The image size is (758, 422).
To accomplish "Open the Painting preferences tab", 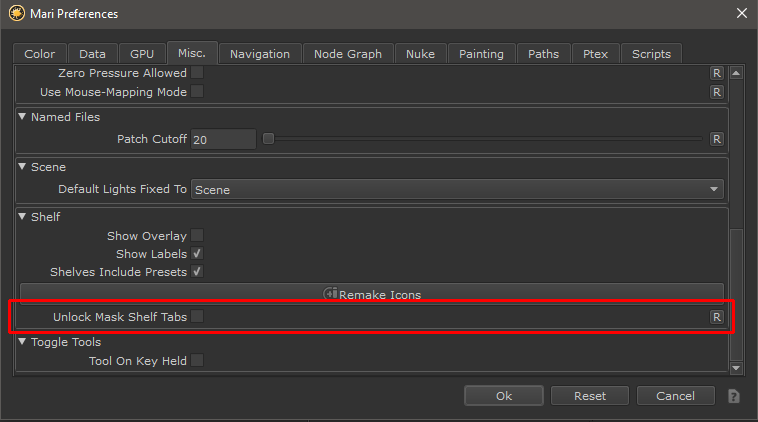I will [x=482, y=54].
